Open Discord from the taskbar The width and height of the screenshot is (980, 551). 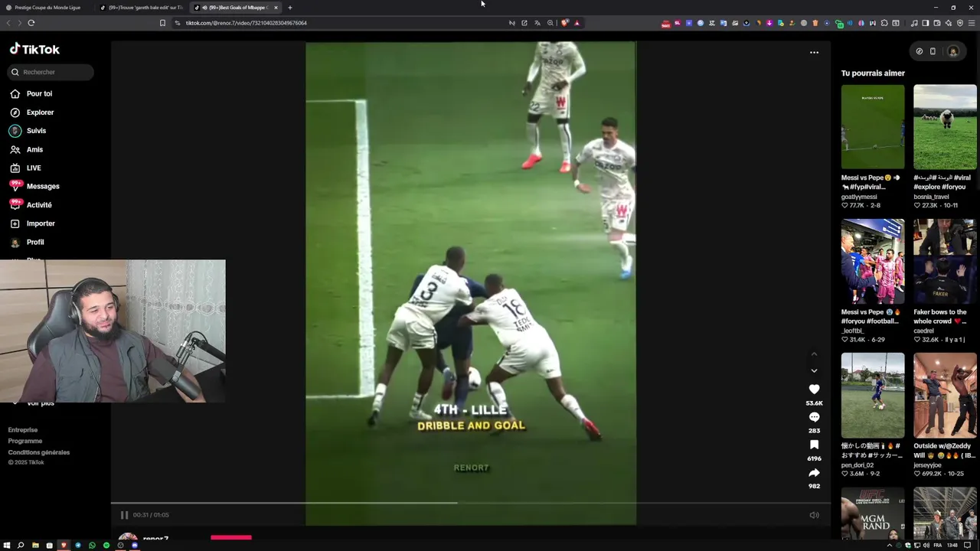click(135, 545)
